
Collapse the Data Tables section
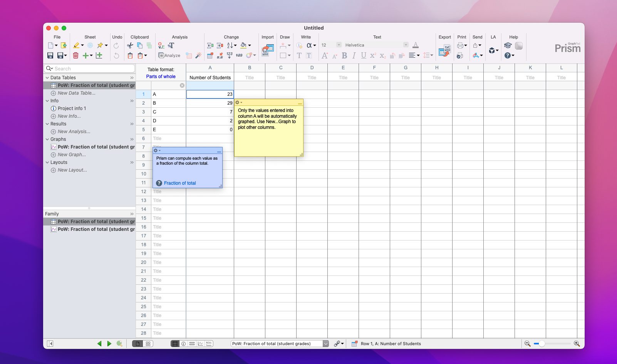(x=47, y=78)
